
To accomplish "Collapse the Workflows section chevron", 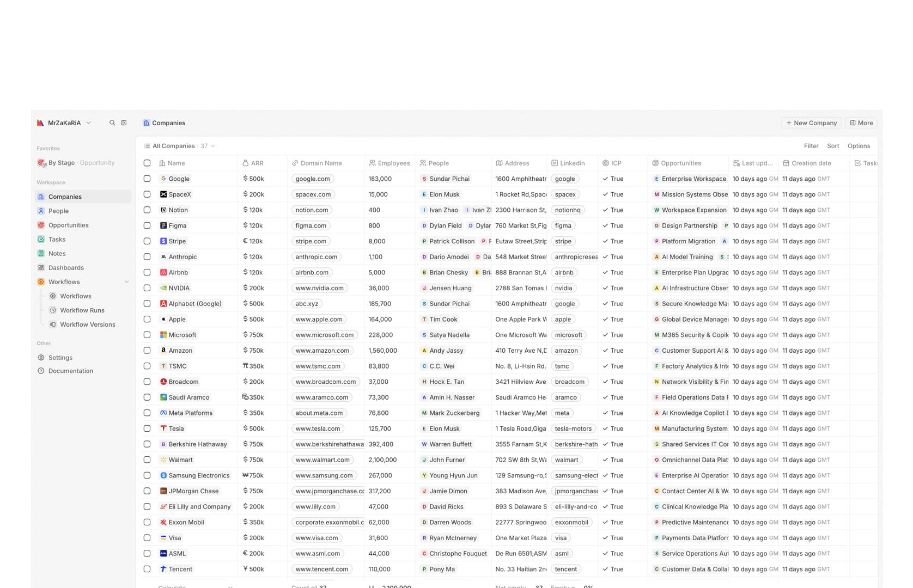I will pos(126,282).
